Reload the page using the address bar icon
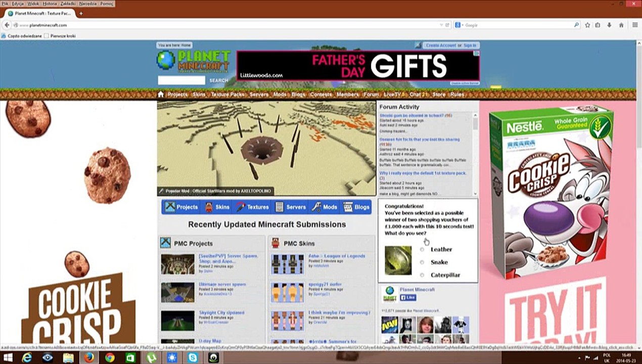The image size is (642, 364). 447,25
